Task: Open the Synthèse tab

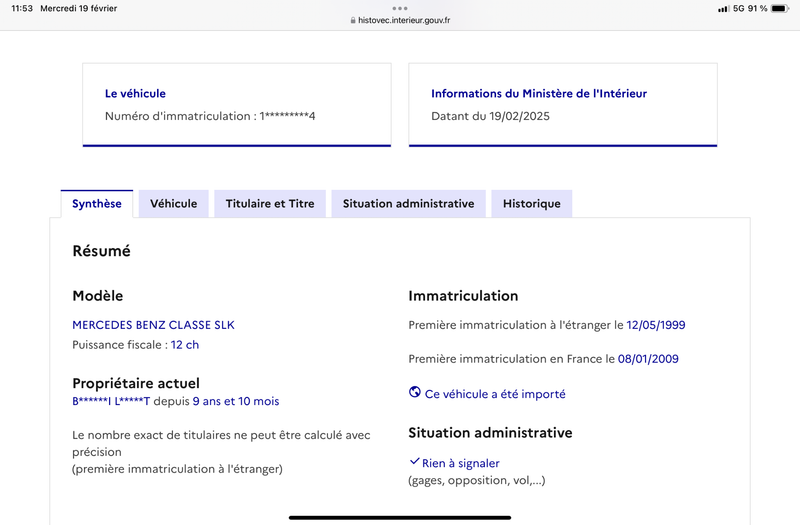Action: (96, 204)
